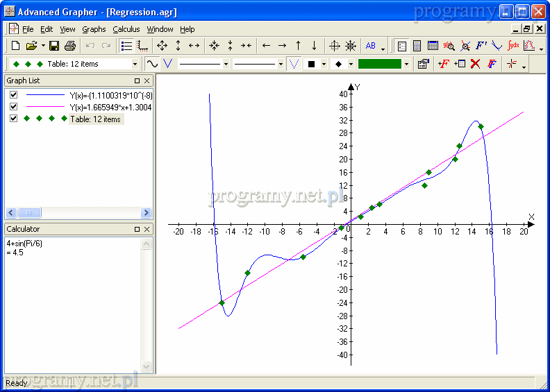550x392 pixels.
Task: Click the Print icon in toolbar
Action: point(69,46)
